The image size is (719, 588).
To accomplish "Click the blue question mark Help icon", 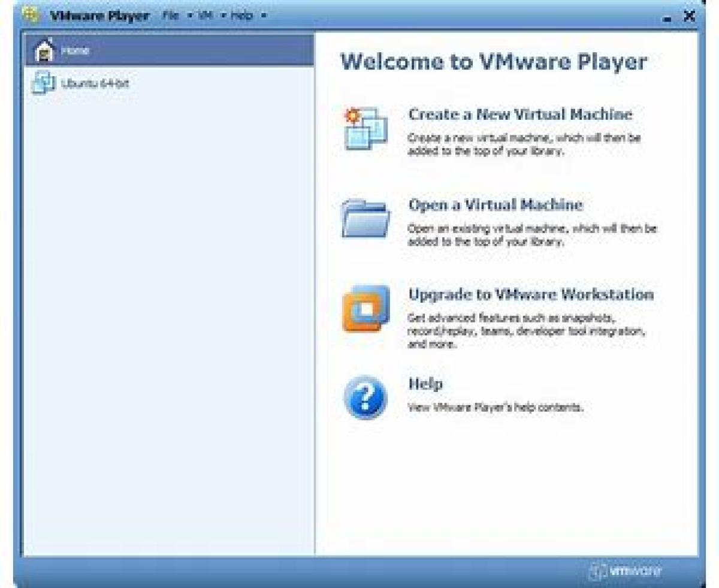I will tap(365, 397).
